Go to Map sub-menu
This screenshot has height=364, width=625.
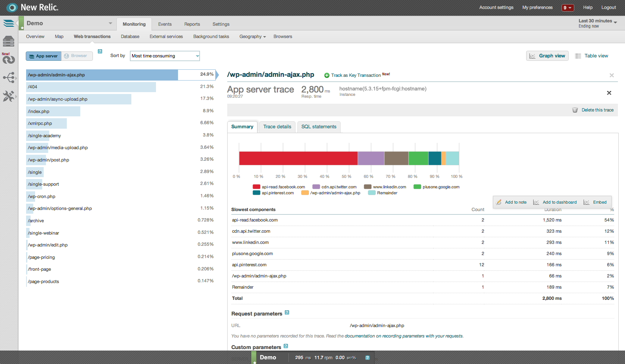click(x=59, y=37)
